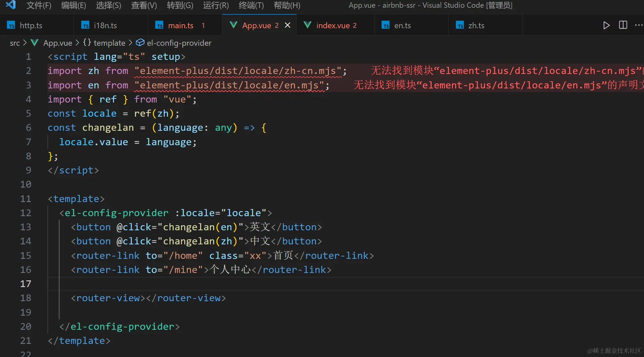
Task: Click the TypeScript icon on the main.ts tab
Action: [x=159, y=25]
